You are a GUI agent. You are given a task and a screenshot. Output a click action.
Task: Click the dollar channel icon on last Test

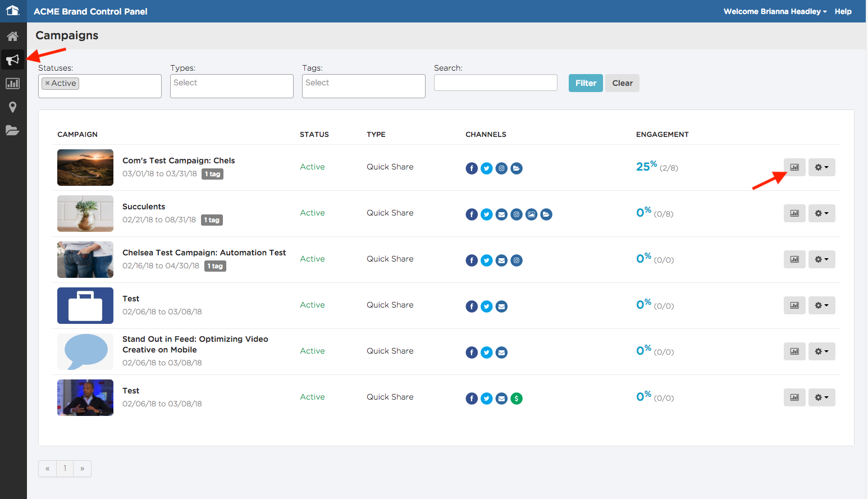point(517,399)
